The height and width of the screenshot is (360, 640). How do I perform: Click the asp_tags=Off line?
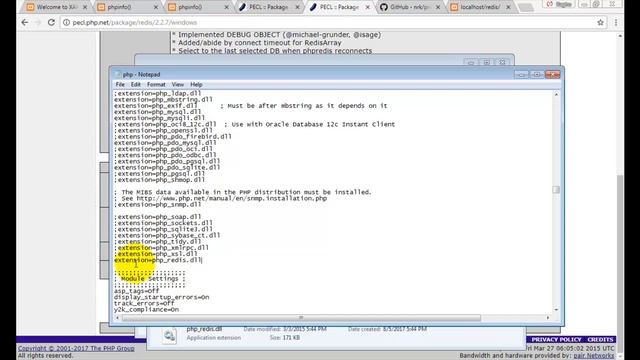click(x=136, y=291)
